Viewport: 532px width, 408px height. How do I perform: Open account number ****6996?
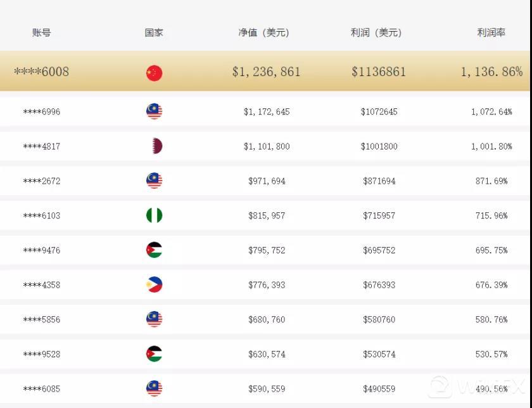(42, 112)
